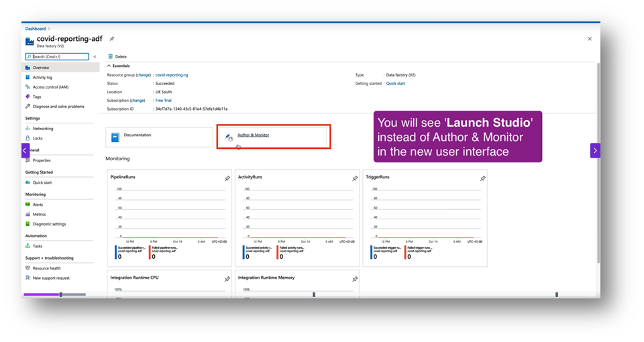Pin the ActivityRuns chart
Image resolution: width=644 pixels, height=342 pixels.
click(355, 178)
